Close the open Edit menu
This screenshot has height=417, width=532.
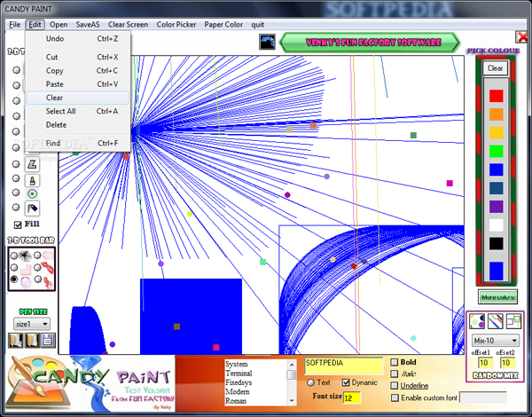click(x=35, y=25)
